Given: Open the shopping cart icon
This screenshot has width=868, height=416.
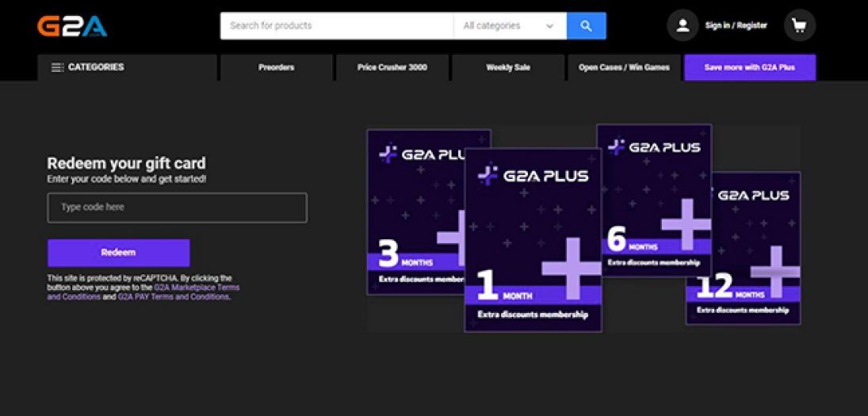Looking at the screenshot, I should coord(799,25).
